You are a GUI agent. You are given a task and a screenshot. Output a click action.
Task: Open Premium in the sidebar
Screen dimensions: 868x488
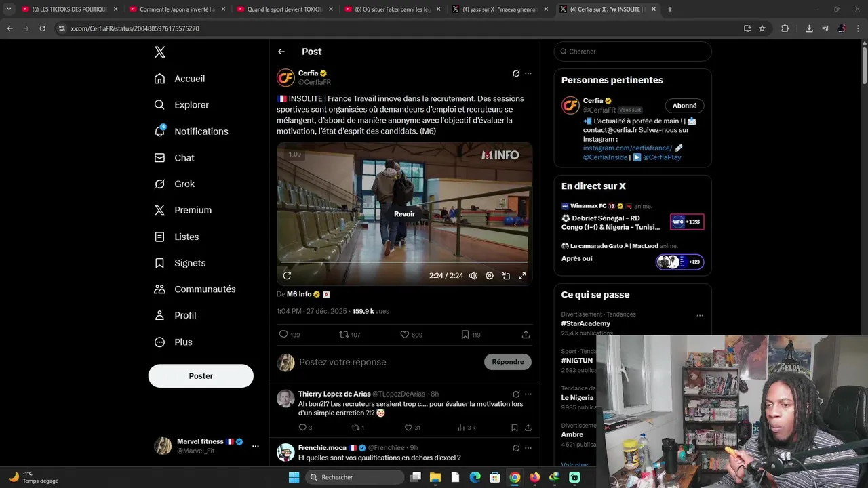click(183, 210)
